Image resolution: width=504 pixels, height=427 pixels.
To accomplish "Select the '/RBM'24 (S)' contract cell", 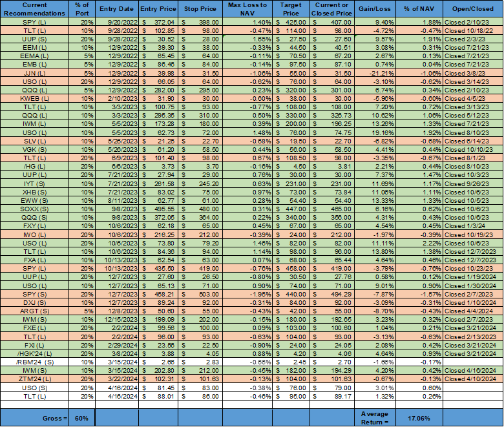I will pos(34,362).
